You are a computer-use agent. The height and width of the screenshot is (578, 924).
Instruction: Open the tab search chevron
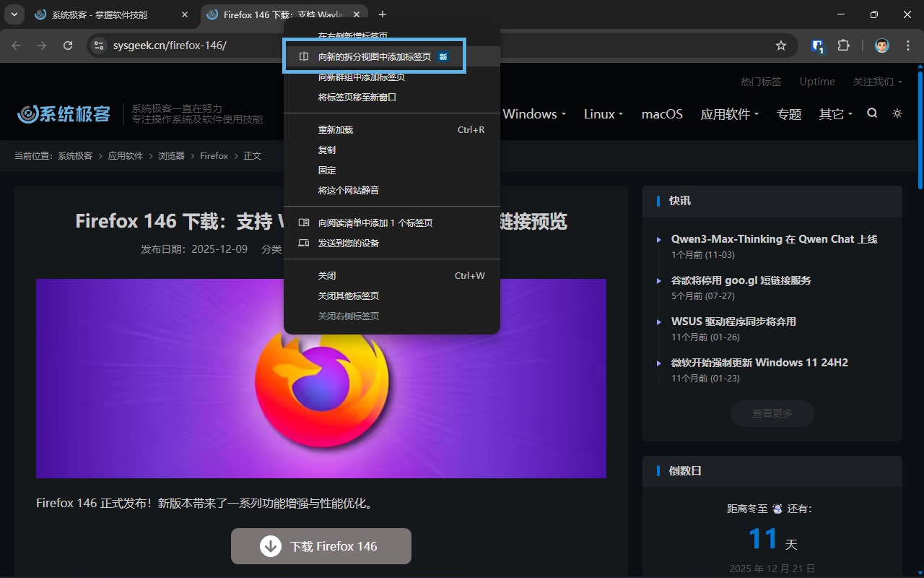(x=13, y=14)
